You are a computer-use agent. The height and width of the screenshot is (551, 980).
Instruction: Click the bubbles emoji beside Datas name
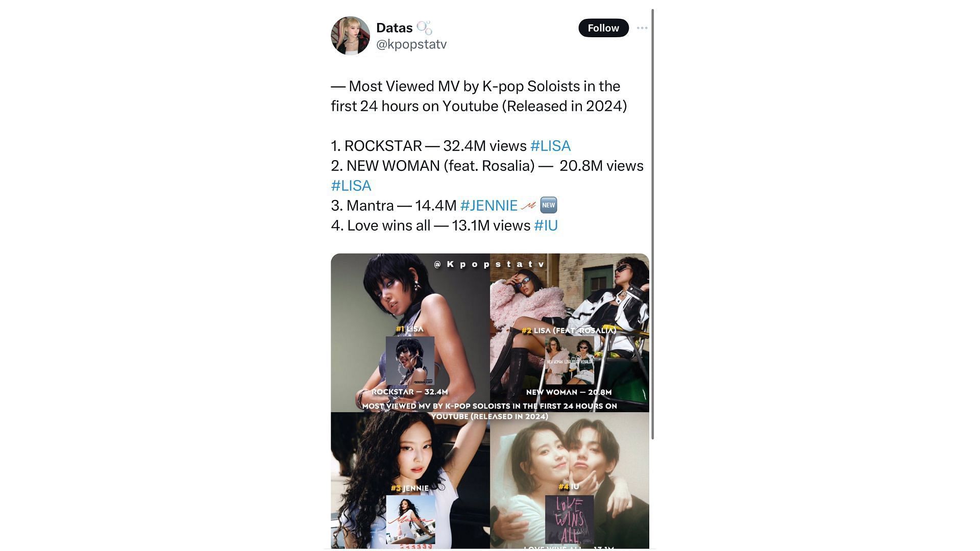[424, 28]
